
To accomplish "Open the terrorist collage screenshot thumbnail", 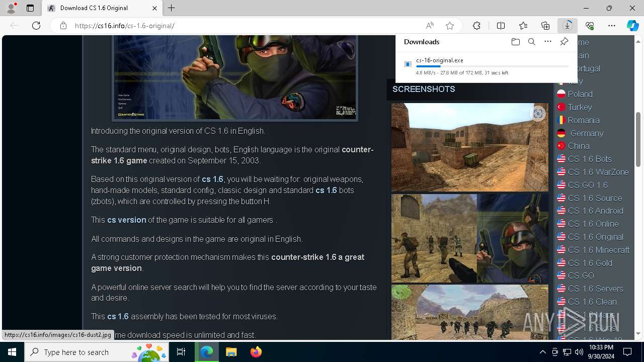I will (470, 238).
